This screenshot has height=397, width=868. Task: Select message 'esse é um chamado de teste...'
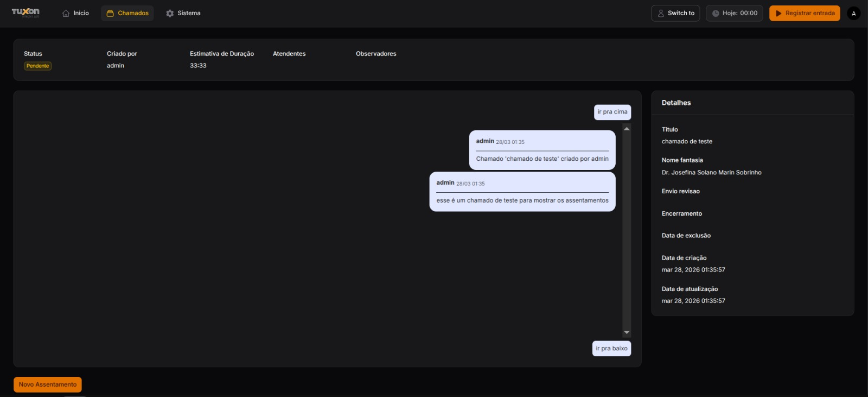(522, 192)
